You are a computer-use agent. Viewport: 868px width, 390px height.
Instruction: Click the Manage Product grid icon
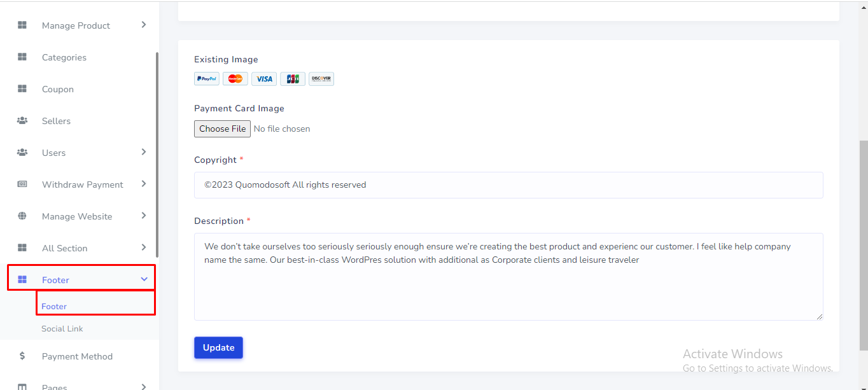[22, 25]
